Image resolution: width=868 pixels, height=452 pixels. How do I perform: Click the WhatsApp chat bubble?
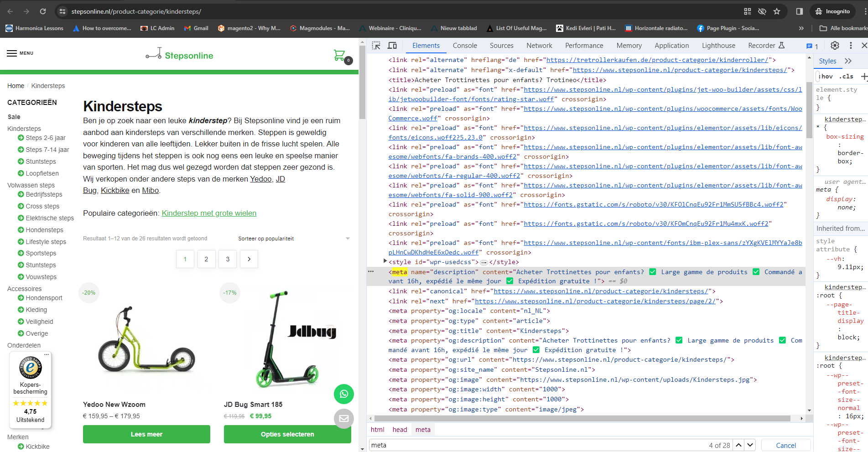point(344,394)
